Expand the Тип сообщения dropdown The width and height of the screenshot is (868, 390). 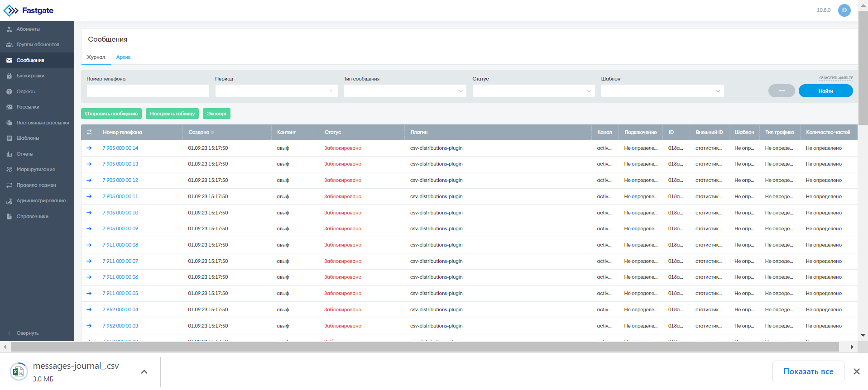point(405,91)
